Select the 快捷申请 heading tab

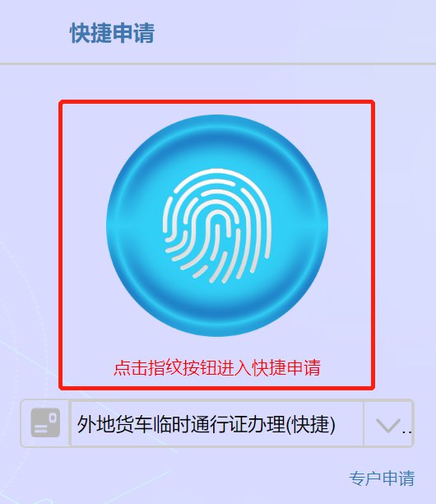pos(112,33)
